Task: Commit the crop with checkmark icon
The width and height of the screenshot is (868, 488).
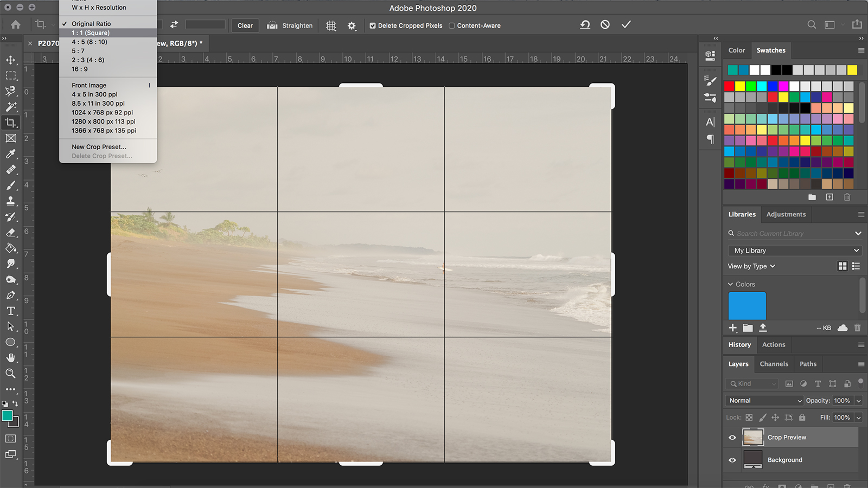Action: coord(626,24)
